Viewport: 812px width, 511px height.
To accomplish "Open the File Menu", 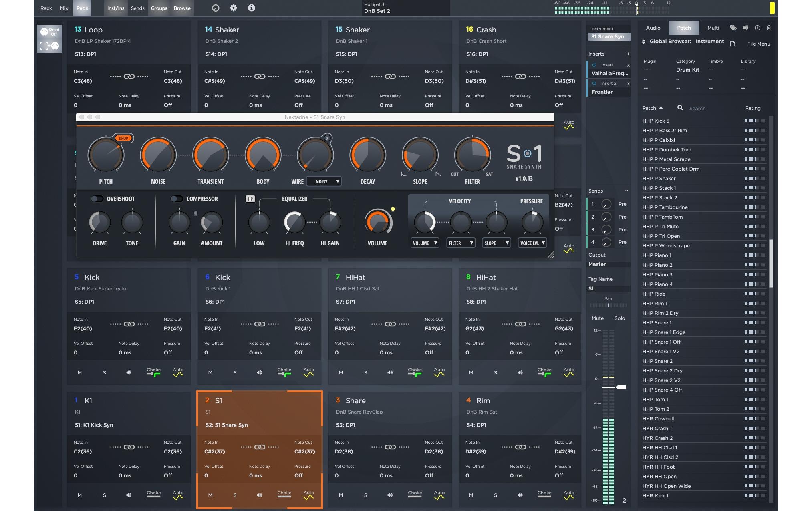I will pos(758,44).
